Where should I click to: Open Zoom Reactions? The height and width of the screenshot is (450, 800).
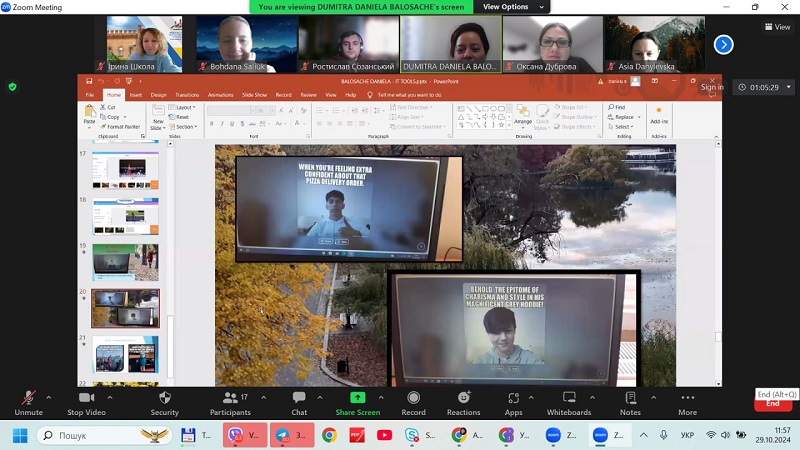[x=463, y=403]
